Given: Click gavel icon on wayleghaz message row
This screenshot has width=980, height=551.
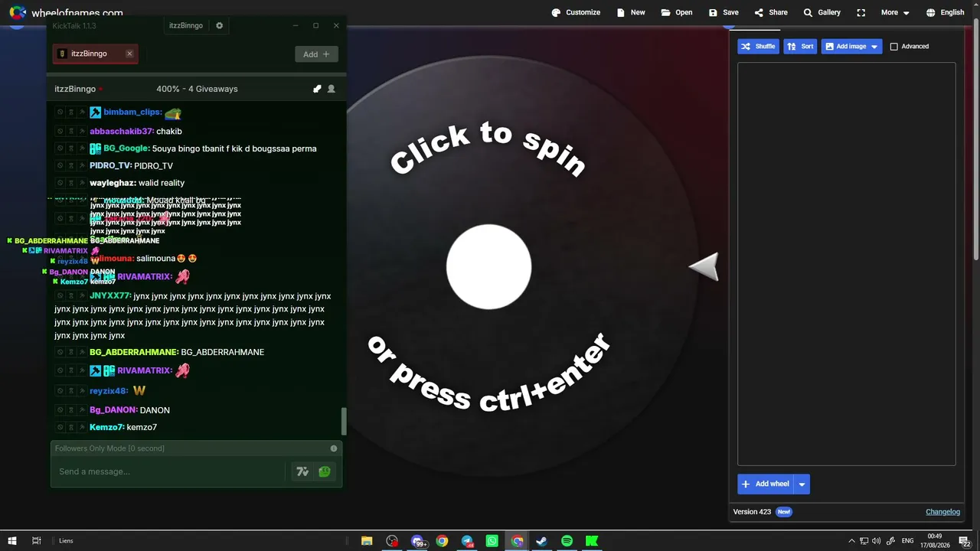Looking at the screenshot, I should tap(82, 183).
